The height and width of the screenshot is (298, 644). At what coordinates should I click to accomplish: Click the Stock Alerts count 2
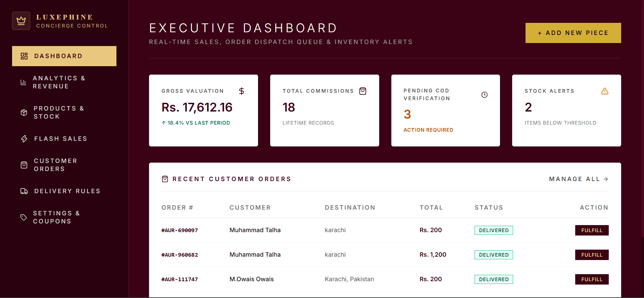528,108
